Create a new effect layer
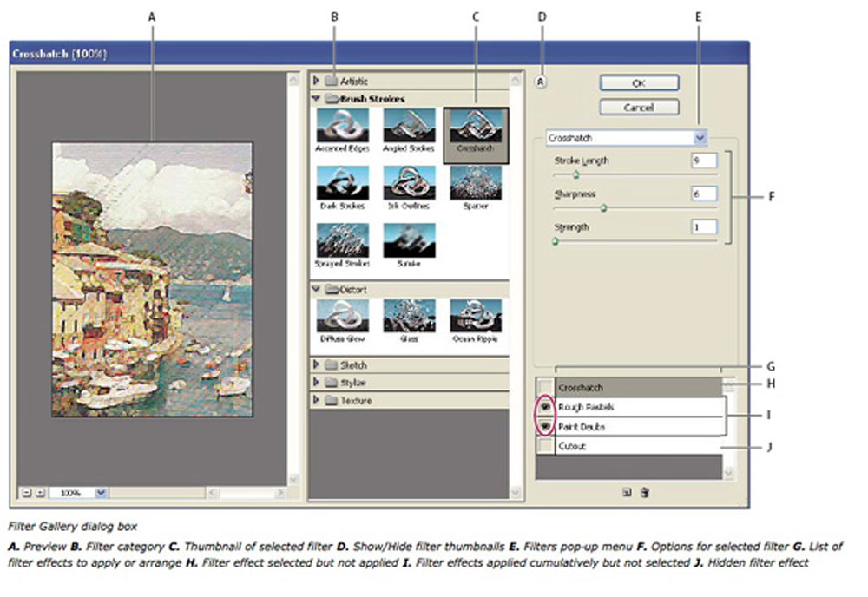 [x=626, y=492]
